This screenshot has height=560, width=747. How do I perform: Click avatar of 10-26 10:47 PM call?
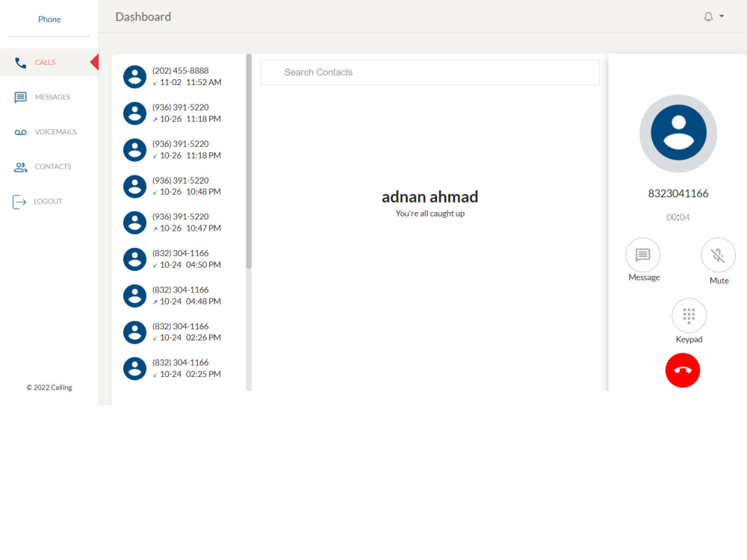pyautogui.click(x=134, y=223)
